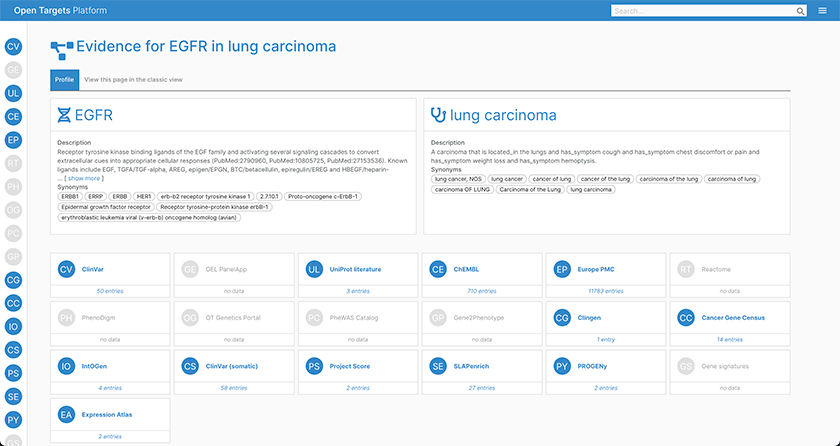Viewport: 840px width, 446px height.
Task: Click the greyed PC icon in the sidebar
Action: 13,233
